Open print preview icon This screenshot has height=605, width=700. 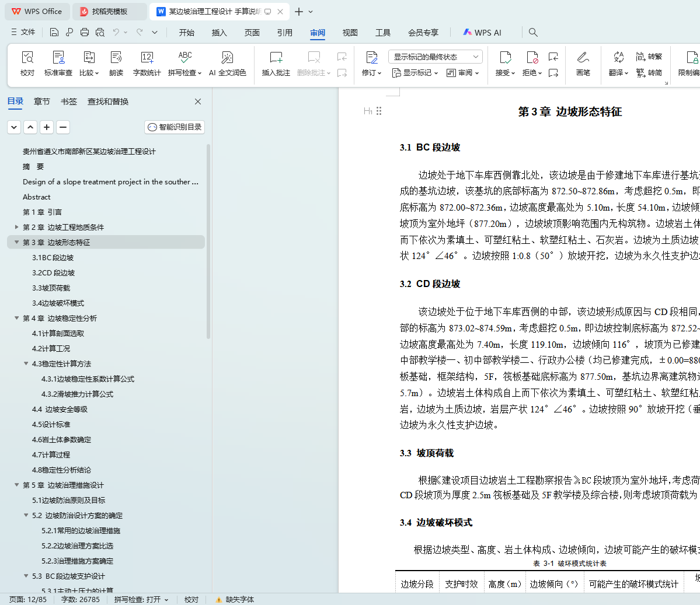point(100,32)
